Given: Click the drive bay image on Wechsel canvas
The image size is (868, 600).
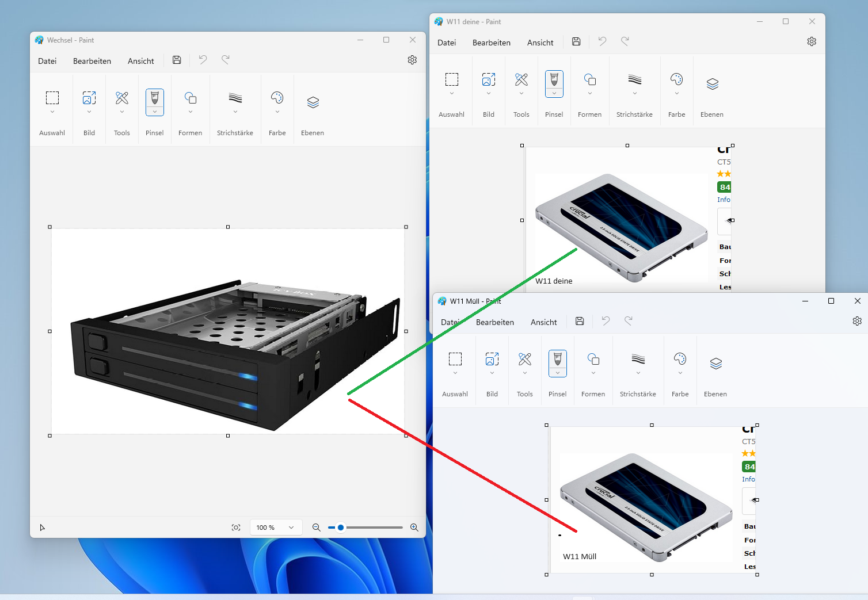Looking at the screenshot, I should 235,354.
